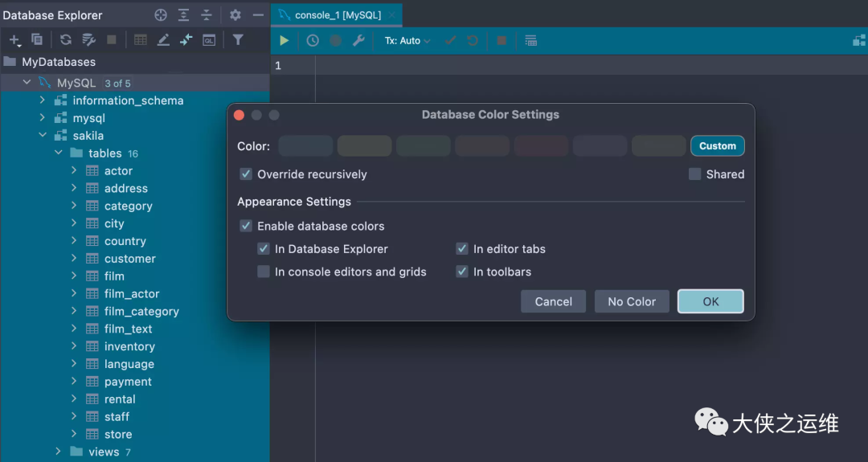Toggle the In toolbars checkbox
The image size is (868, 462).
click(461, 272)
